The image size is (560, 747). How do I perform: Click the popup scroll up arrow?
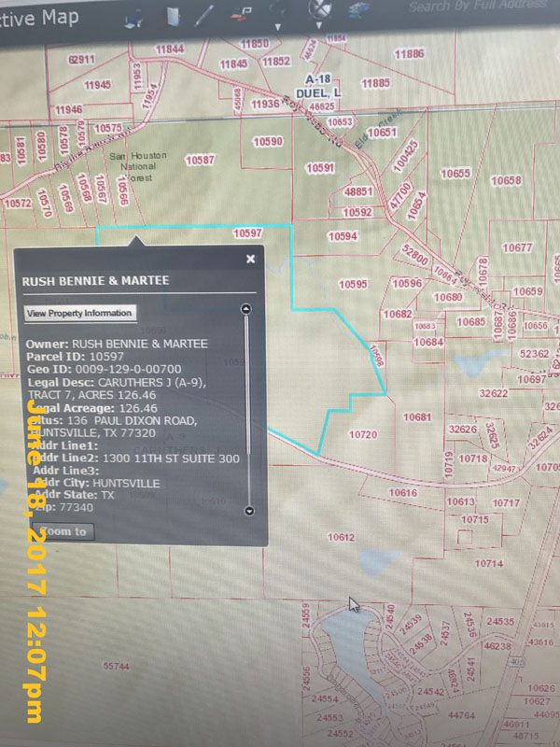(246, 309)
